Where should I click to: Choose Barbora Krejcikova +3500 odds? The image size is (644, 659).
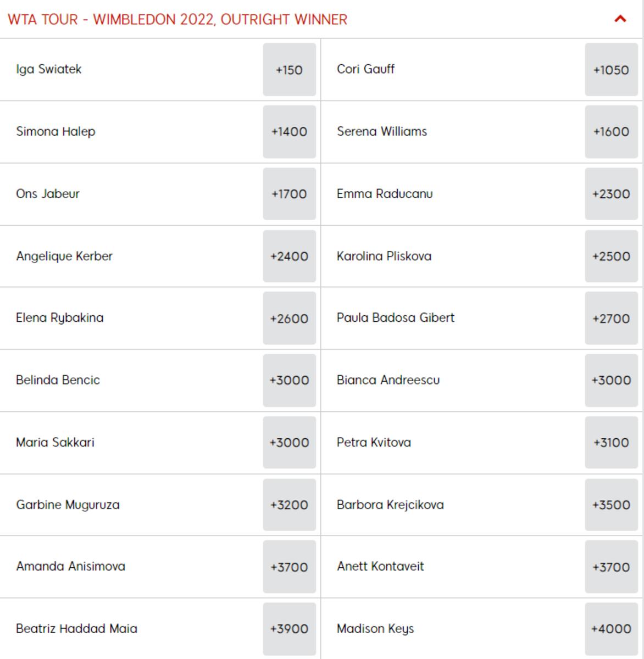coord(611,505)
